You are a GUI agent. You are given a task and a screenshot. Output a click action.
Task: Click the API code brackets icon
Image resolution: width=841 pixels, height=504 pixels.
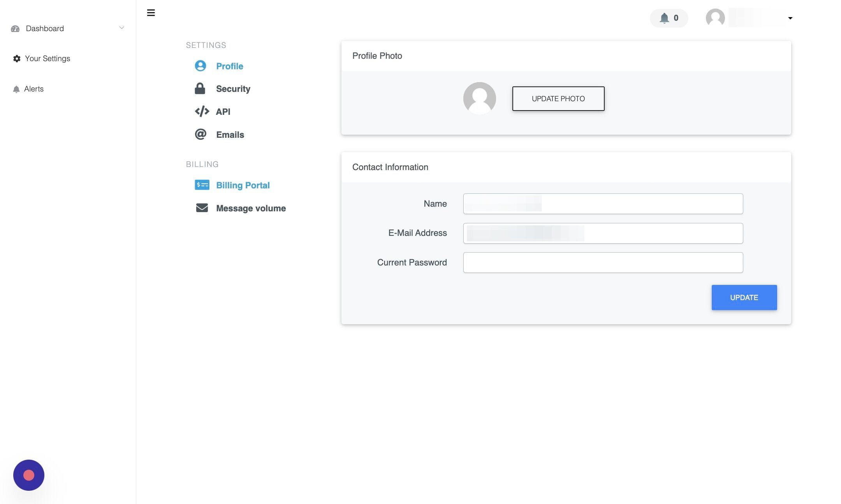click(x=202, y=112)
